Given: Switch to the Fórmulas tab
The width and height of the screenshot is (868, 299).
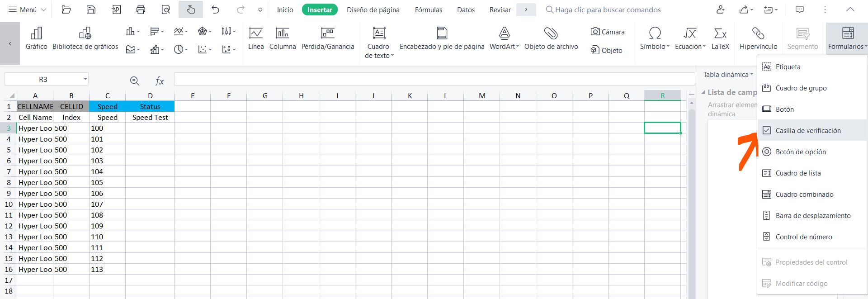Looking at the screenshot, I should [x=428, y=10].
